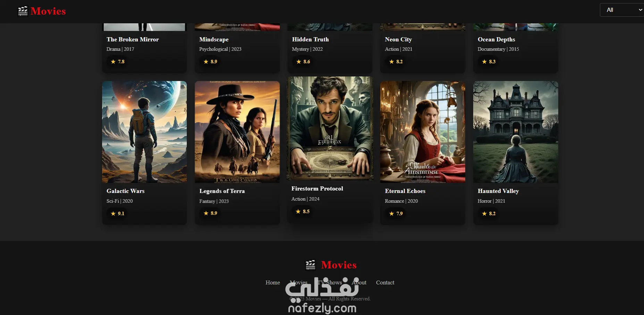Click the star icon on Galactic Wars
Viewport: 644px width, 315px height.
pyautogui.click(x=113, y=213)
